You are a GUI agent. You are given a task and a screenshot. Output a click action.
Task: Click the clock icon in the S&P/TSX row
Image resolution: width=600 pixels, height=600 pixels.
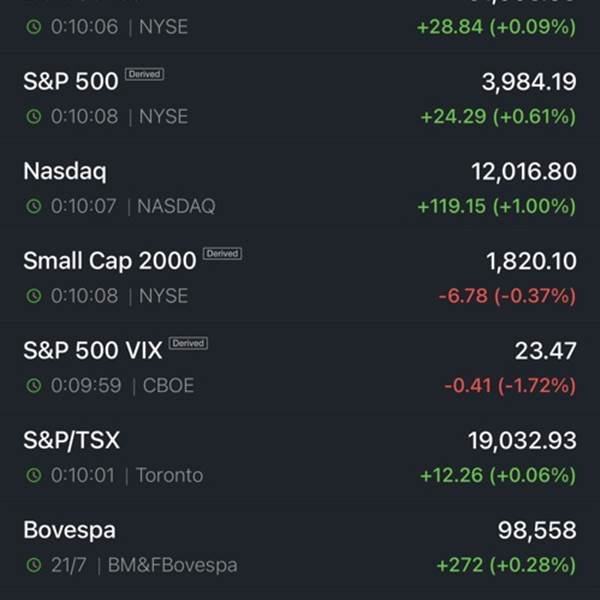pyautogui.click(x=34, y=476)
